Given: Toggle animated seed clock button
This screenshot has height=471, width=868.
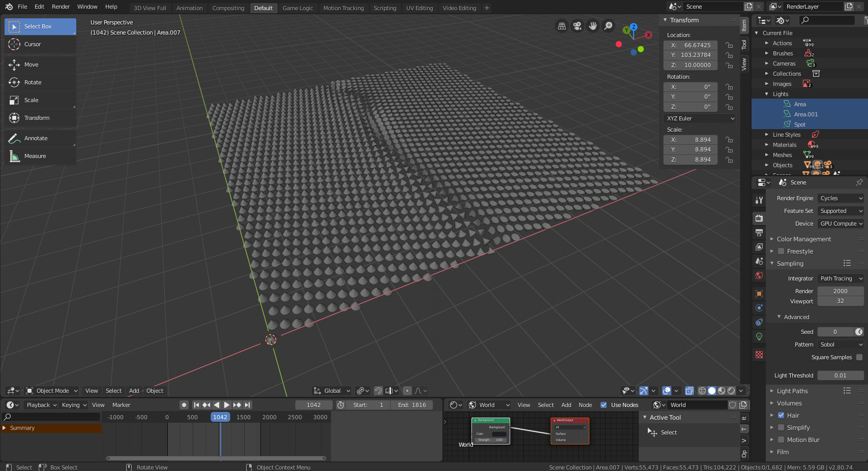Looking at the screenshot, I should pos(859,332).
